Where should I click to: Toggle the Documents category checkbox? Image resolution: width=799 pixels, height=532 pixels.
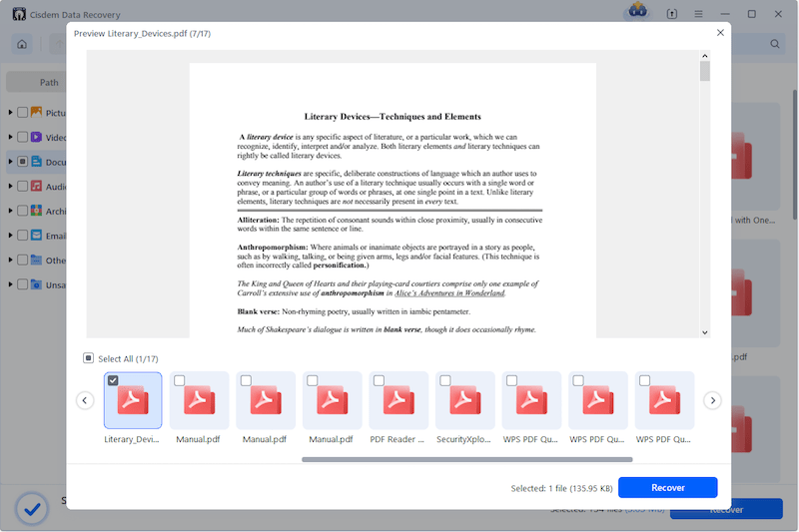22,162
